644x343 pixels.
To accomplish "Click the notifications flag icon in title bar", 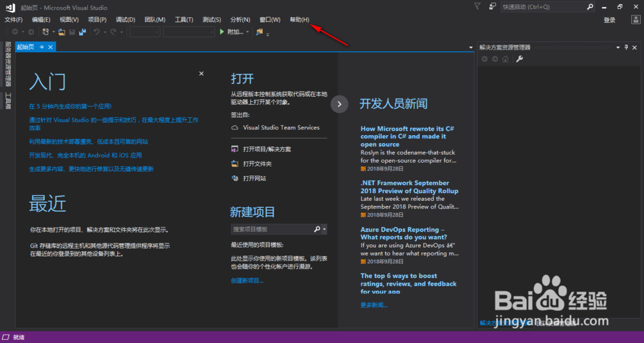I will pos(477,6).
